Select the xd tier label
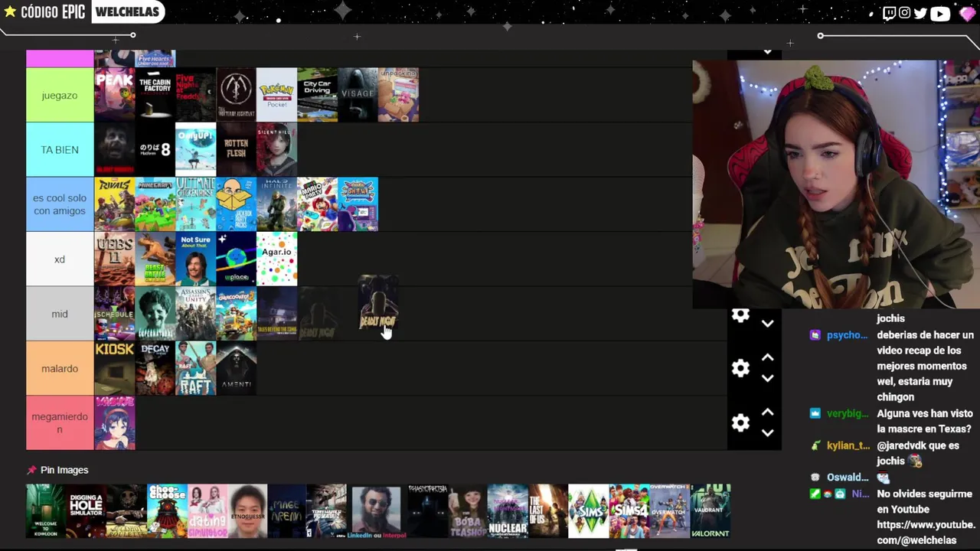 (60, 259)
